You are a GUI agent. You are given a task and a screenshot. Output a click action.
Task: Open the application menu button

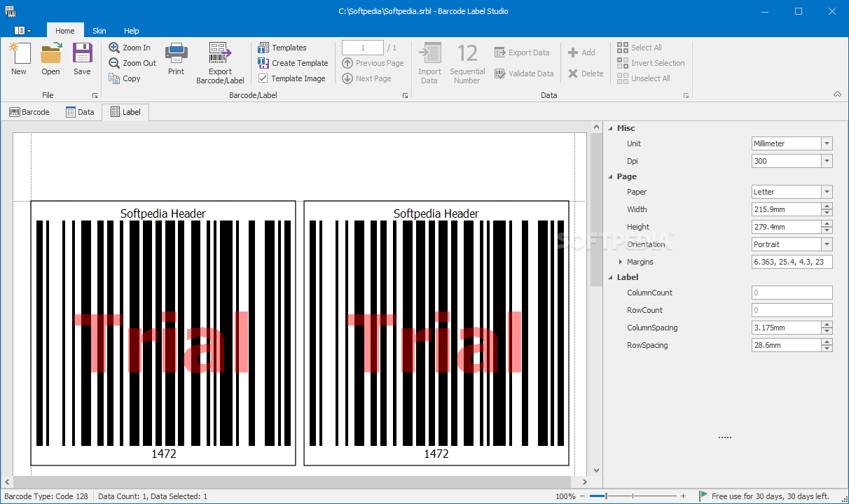coord(23,31)
